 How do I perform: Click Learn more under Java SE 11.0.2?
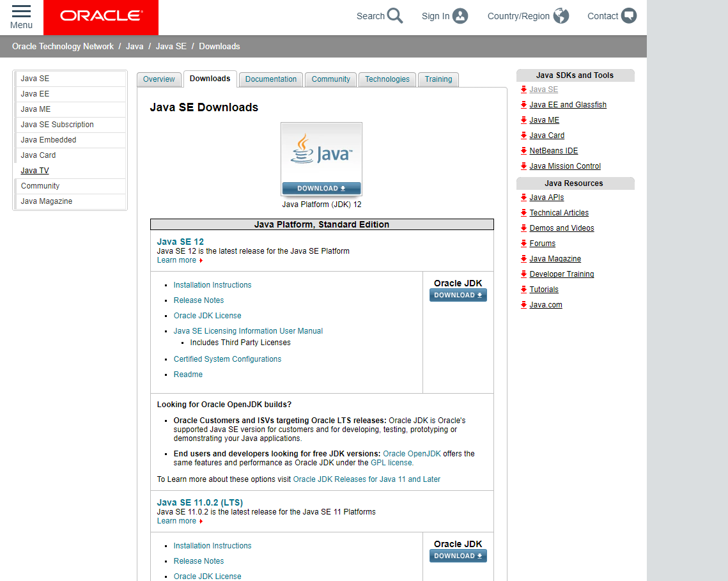(x=176, y=521)
